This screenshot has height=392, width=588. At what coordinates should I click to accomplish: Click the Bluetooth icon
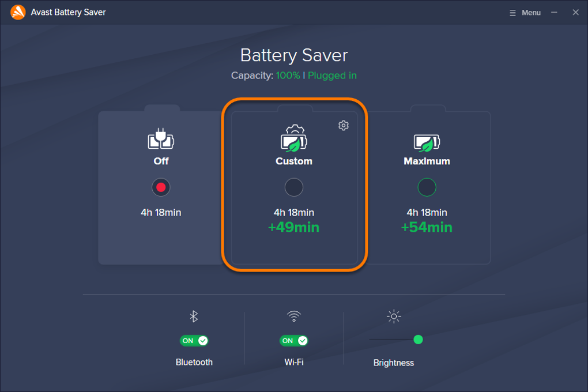click(194, 316)
